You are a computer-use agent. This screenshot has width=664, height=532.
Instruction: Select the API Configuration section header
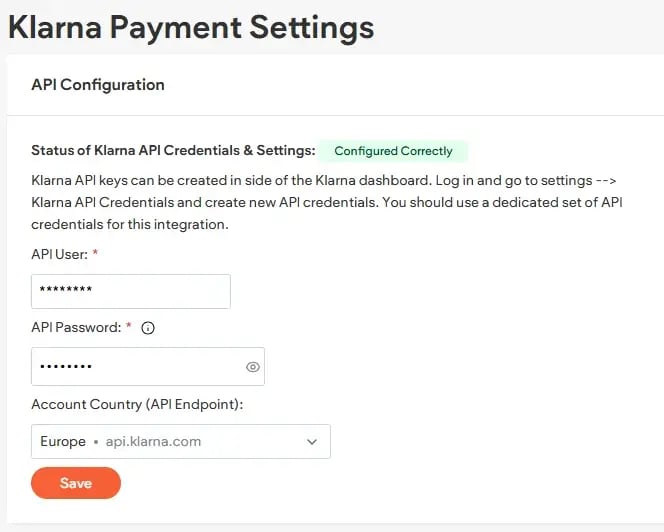click(98, 85)
